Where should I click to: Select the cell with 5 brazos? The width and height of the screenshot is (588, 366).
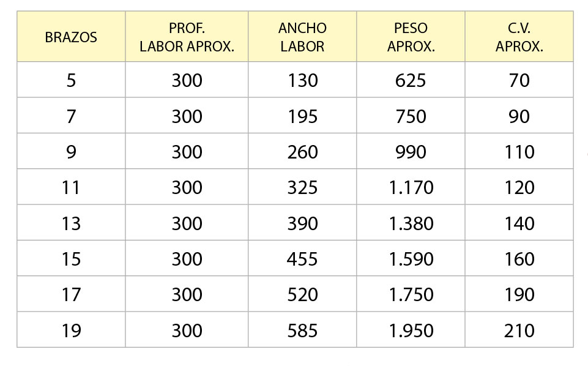71,80
